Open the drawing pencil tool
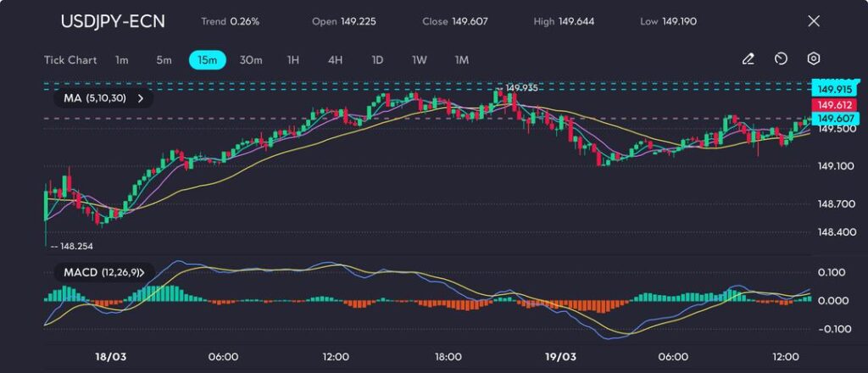Viewport: 868px width, 373px height. click(748, 59)
